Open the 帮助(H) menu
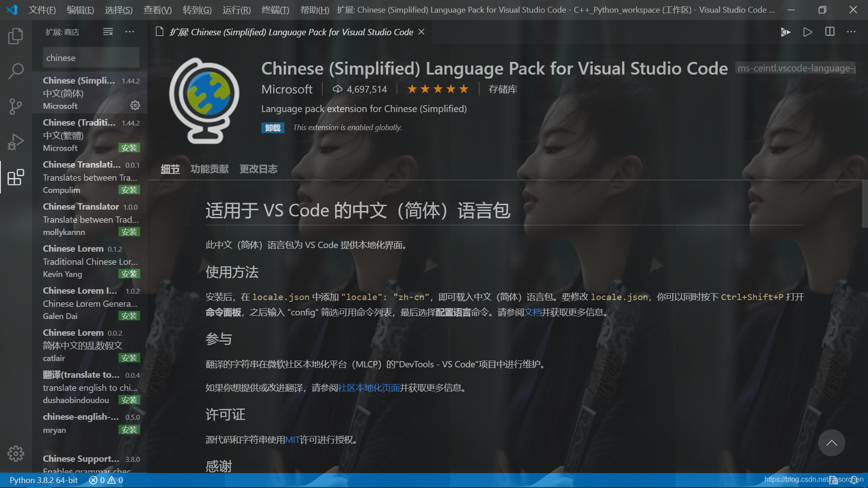Viewport: 868px width, 488px height. (315, 9)
